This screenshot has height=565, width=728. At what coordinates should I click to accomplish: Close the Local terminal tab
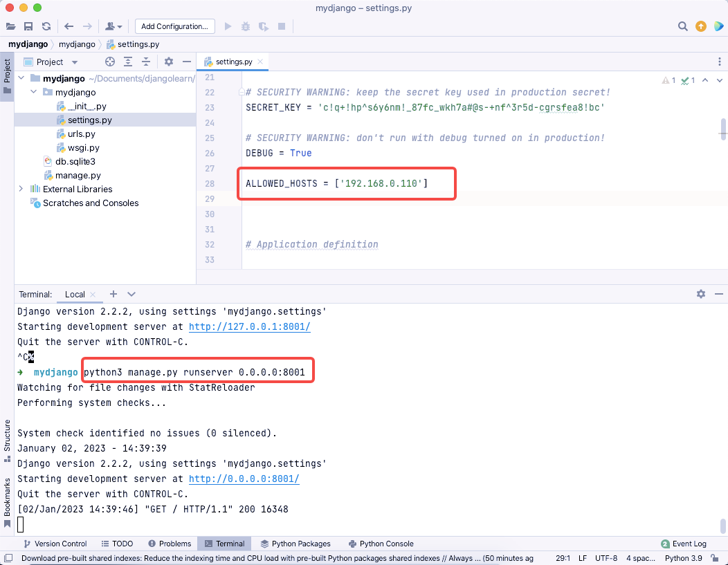[x=93, y=295]
